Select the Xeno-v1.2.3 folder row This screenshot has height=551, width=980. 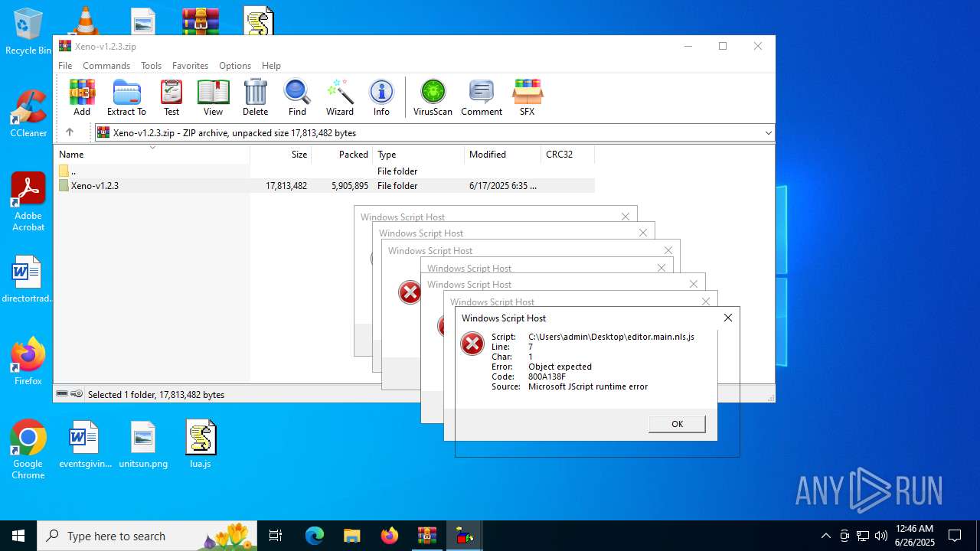(325, 186)
